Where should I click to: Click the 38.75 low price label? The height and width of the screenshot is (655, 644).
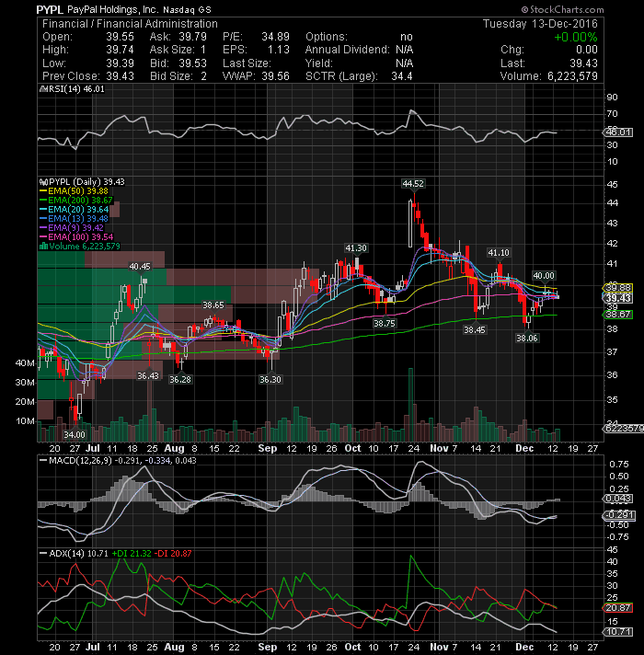pos(385,323)
